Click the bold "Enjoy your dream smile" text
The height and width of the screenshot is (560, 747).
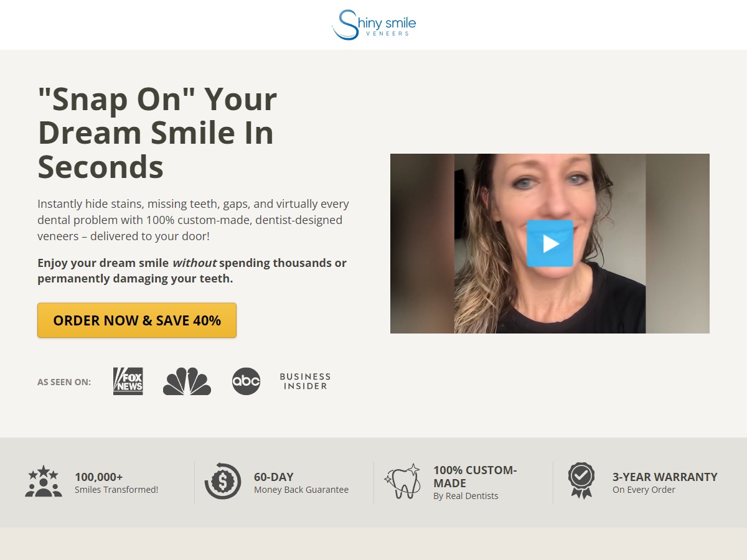point(192,271)
